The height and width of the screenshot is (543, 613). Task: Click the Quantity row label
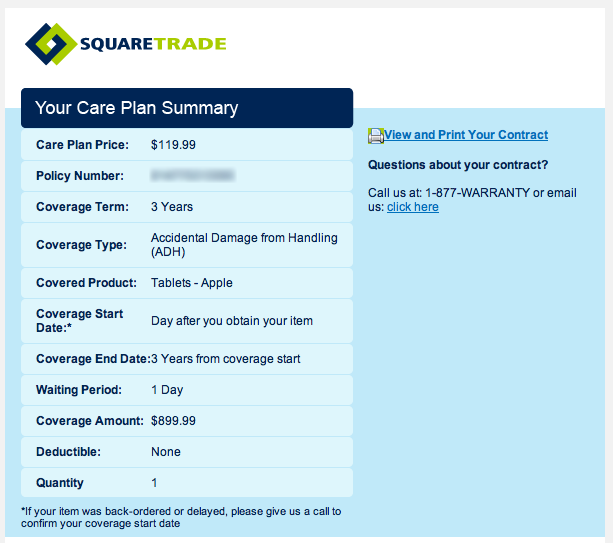[x=60, y=483]
